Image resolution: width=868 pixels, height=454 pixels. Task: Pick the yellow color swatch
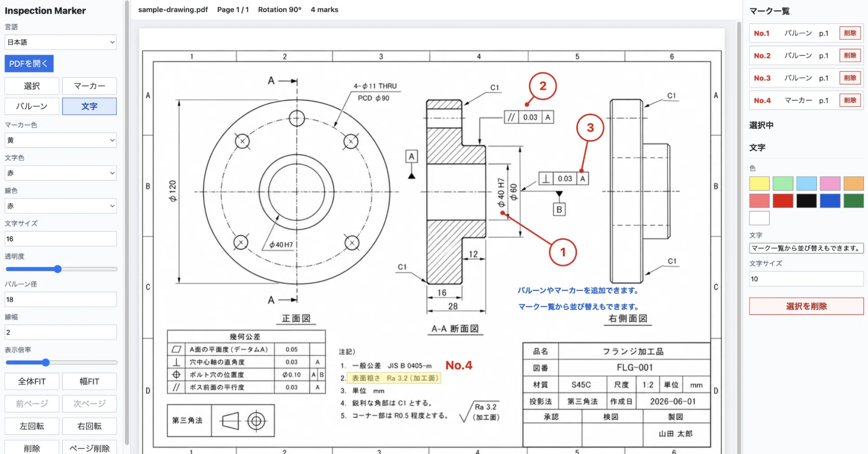click(x=759, y=183)
